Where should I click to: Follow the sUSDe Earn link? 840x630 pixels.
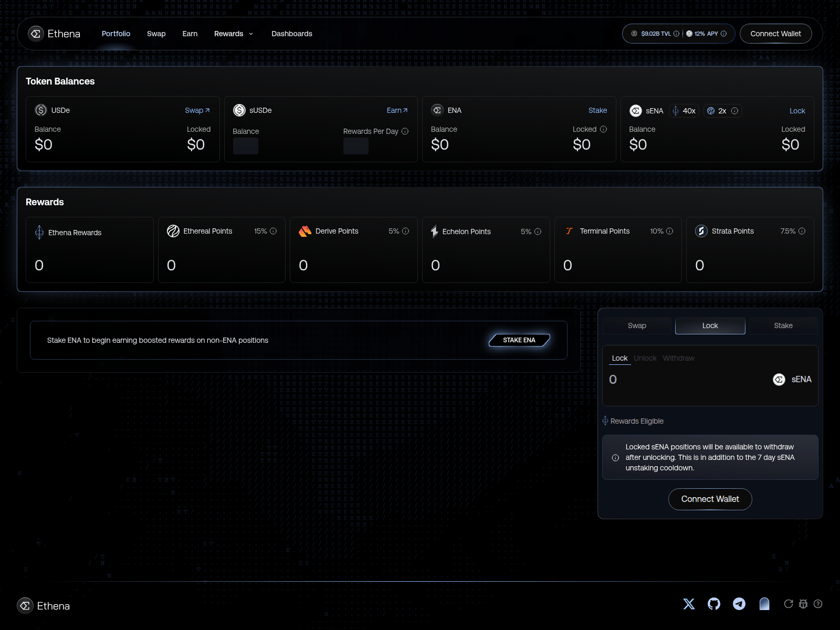397,110
